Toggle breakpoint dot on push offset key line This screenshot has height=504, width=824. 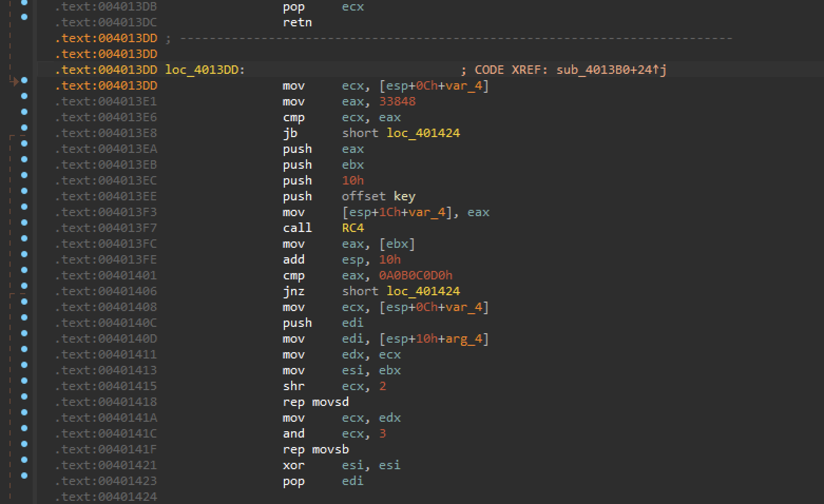tap(24, 191)
